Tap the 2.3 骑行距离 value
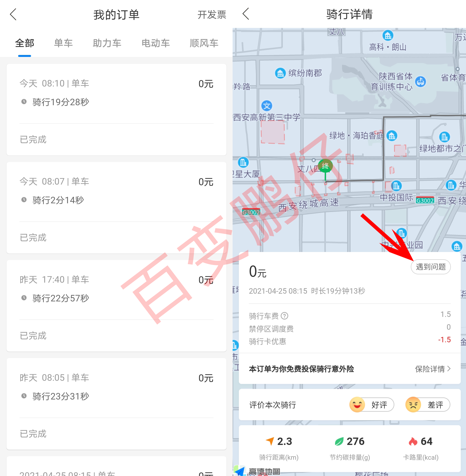 (x=285, y=441)
